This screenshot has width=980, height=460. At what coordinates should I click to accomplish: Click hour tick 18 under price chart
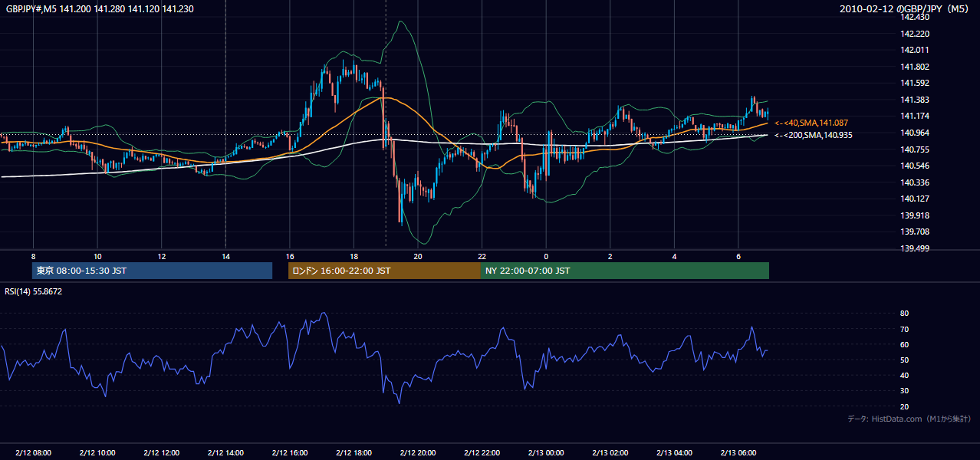click(354, 256)
